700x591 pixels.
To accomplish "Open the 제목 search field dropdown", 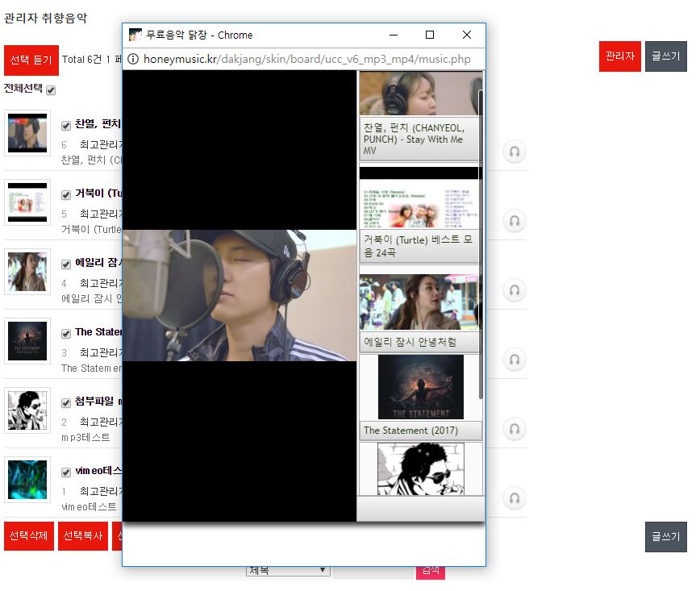I will tap(288, 571).
